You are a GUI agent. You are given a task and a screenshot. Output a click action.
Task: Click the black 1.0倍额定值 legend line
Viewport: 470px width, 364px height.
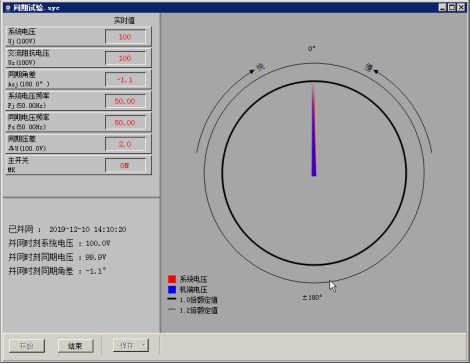[172, 299]
